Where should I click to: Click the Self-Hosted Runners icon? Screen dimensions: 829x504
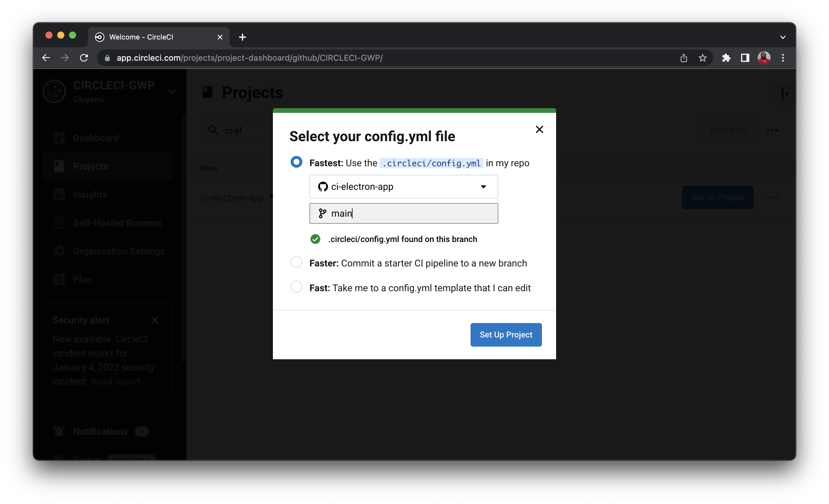click(x=59, y=223)
